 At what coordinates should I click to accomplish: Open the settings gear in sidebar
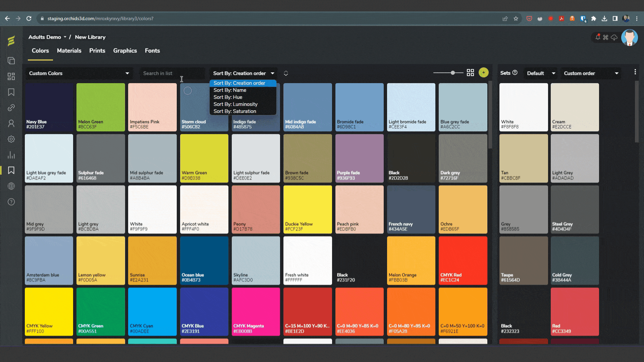(11, 139)
